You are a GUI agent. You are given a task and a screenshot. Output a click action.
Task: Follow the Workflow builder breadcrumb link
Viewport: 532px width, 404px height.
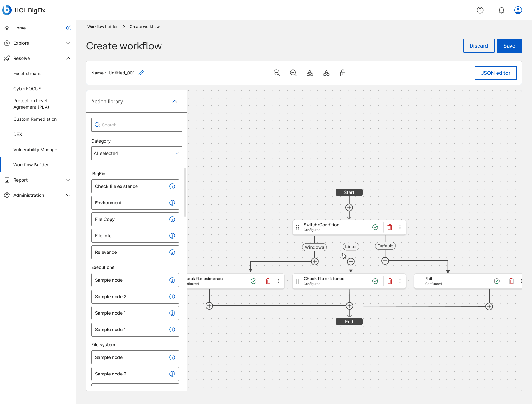click(x=102, y=27)
